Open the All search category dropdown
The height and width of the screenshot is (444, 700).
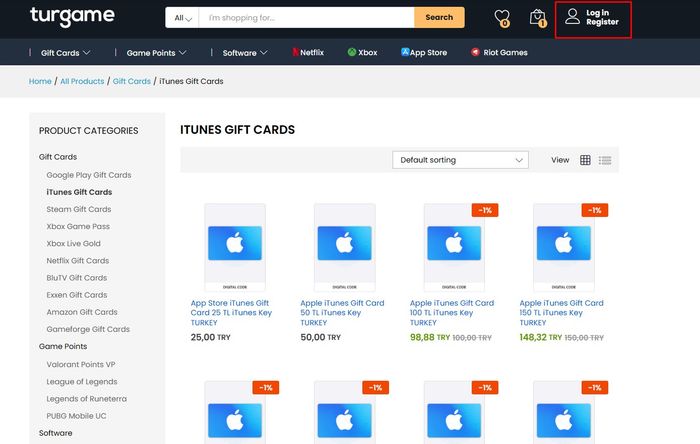(182, 18)
